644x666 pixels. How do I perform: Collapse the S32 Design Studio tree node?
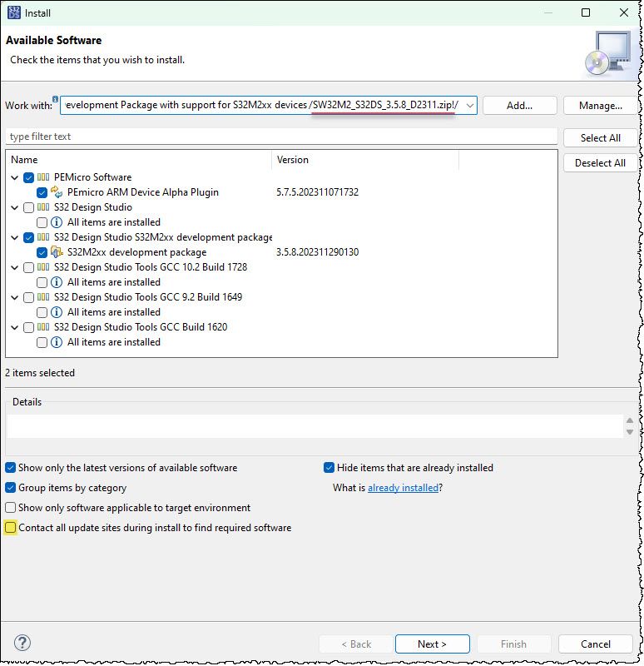[x=14, y=207]
